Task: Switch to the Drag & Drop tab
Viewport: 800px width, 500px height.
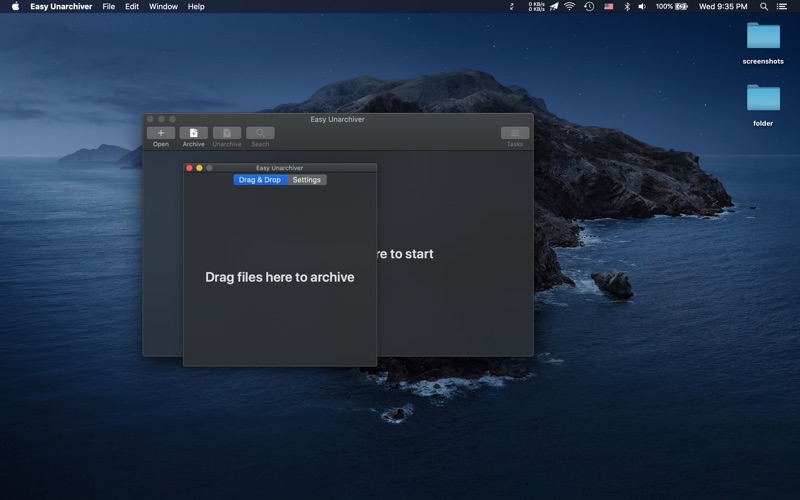Action: pyautogui.click(x=260, y=180)
